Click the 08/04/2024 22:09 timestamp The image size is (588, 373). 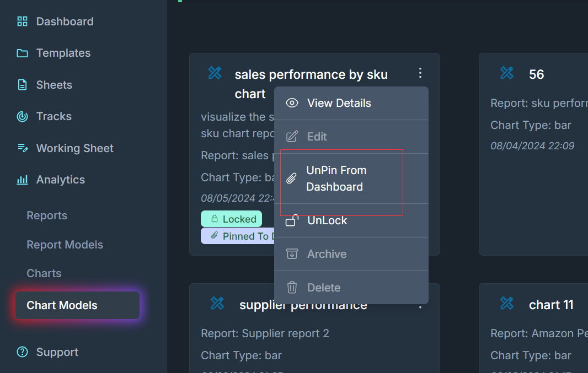click(532, 145)
